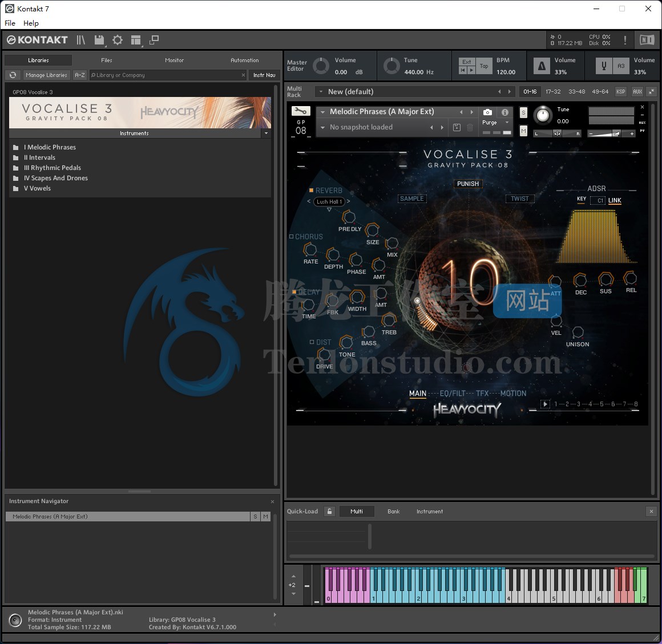The height and width of the screenshot is (644, 662).
Task: Open snapshot list dropdown
Action: [x=323, y=127]
